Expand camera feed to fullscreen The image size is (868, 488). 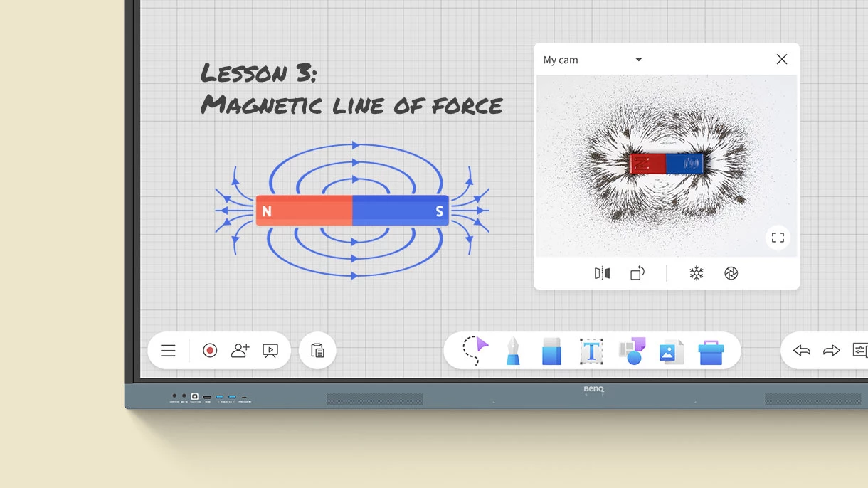click(778, 238)
